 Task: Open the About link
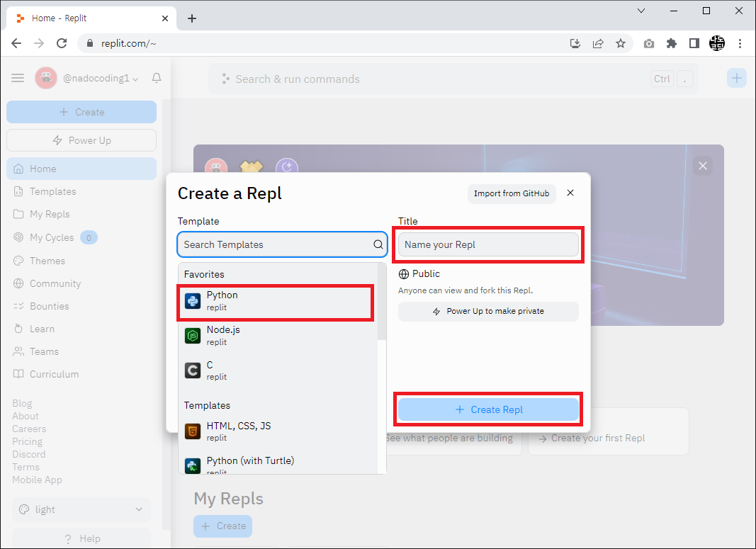(x=26, y=416)
